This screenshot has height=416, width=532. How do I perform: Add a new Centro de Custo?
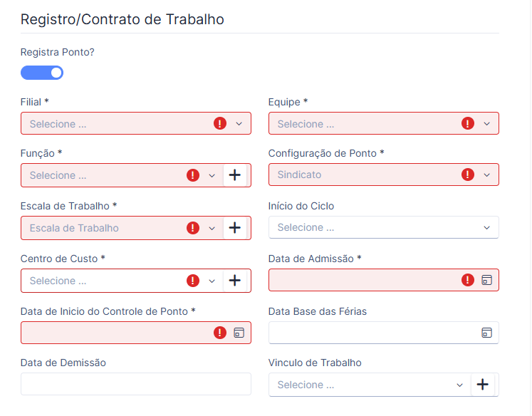point(235,281)
